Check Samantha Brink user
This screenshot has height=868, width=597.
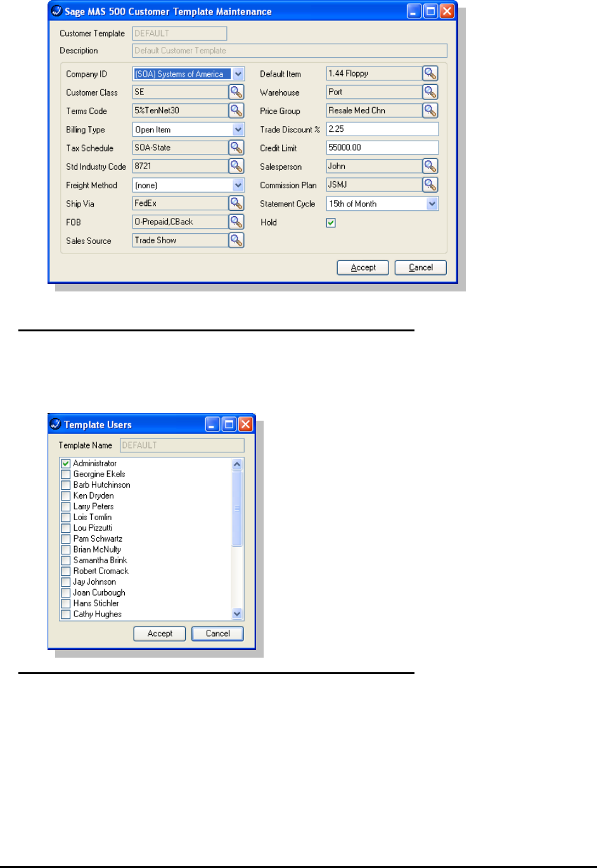coord(66,561)
